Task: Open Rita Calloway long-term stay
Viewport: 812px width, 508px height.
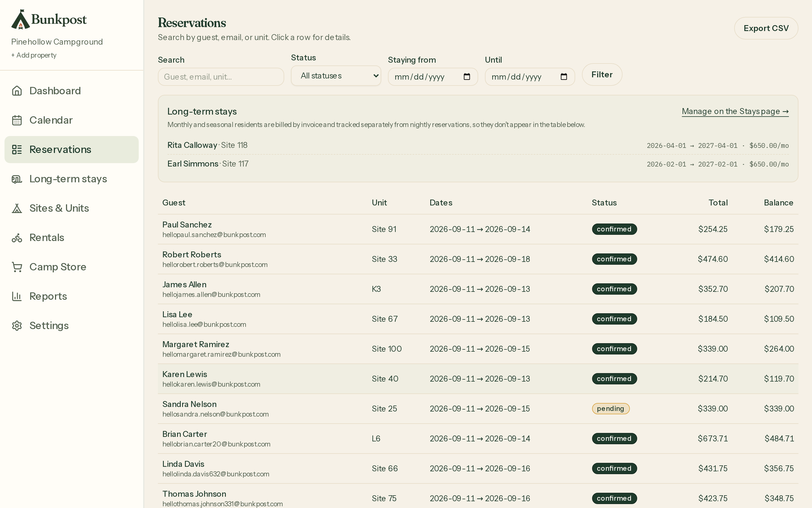Action: [x=478, y=145]
